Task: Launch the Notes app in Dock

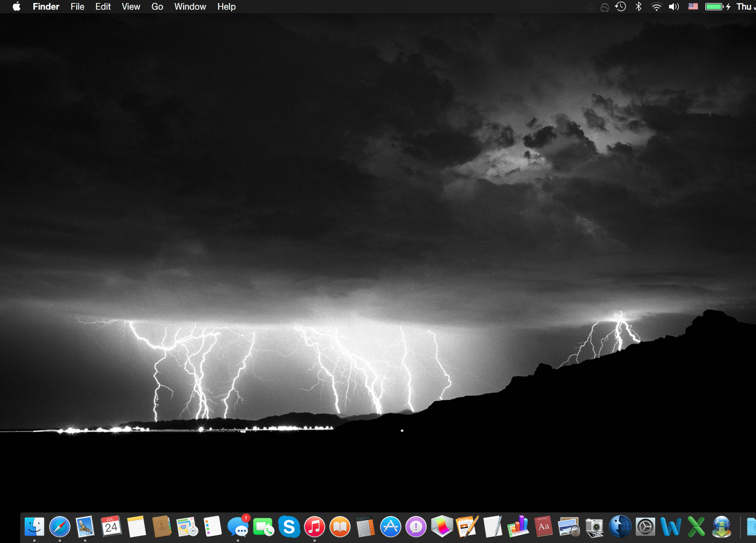Action: pyautogui.click(x=136, y=527)
